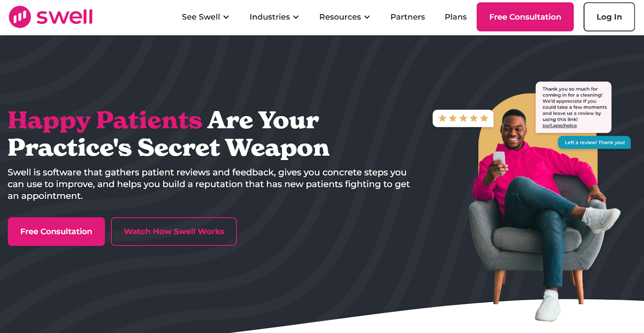
Task: Go to the Plans page
Action: click(x=456, y=17)
